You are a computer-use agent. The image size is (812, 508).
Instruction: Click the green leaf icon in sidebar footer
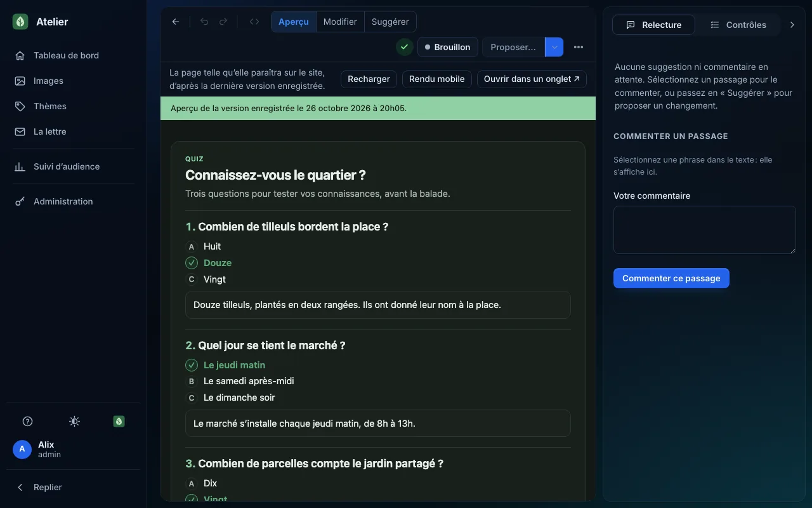coord(119,421)
